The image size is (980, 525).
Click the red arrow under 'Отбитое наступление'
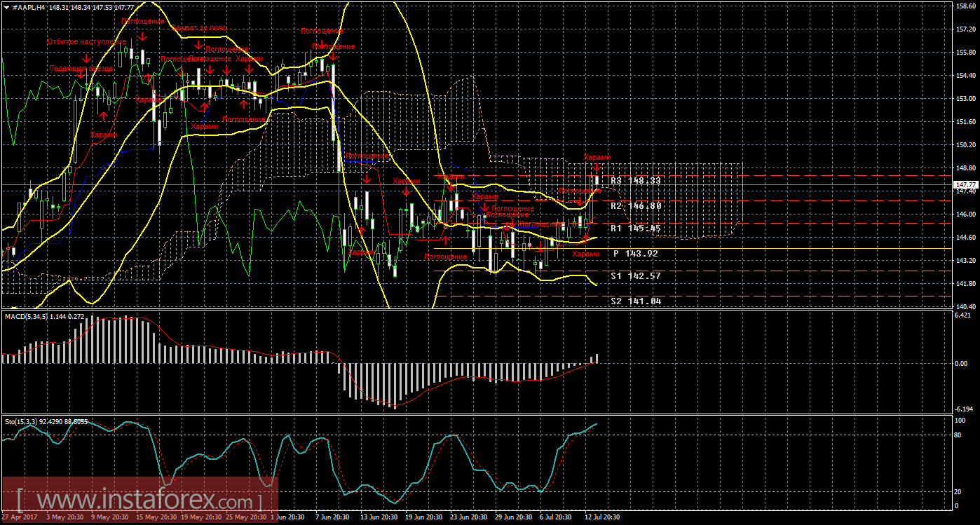tap(86, 58)
